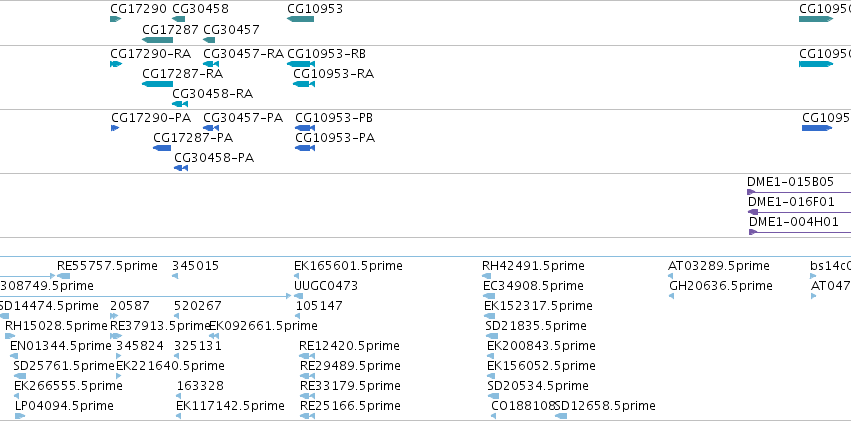Screen dimensions: 851x421
Task: Select the CG30458-RA transcript glyph
Action: (x=180, y=104)
